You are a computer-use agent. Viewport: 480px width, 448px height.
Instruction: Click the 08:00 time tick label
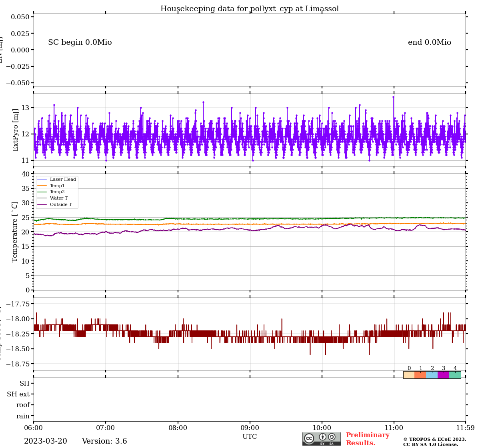pyautogui.click(x=178, y=428)
